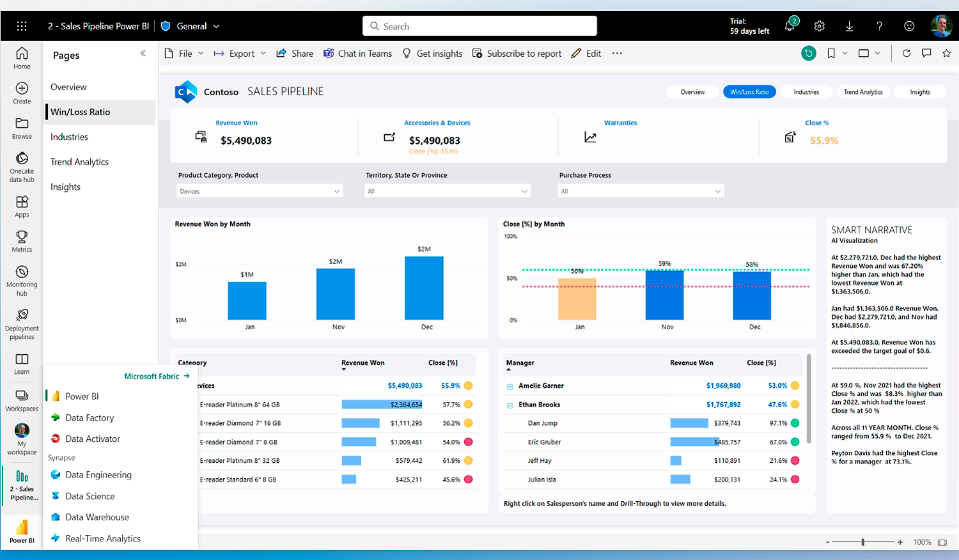Click Get insights
Screen dimensions: 959x560
tap(432, 54)
